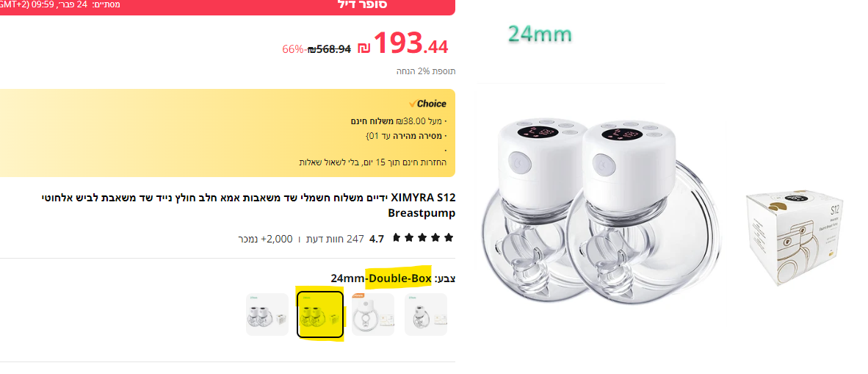Select the single-pump variant thumbnail
This screenshot has height=374, width=868.
click(x=426, y=314)
